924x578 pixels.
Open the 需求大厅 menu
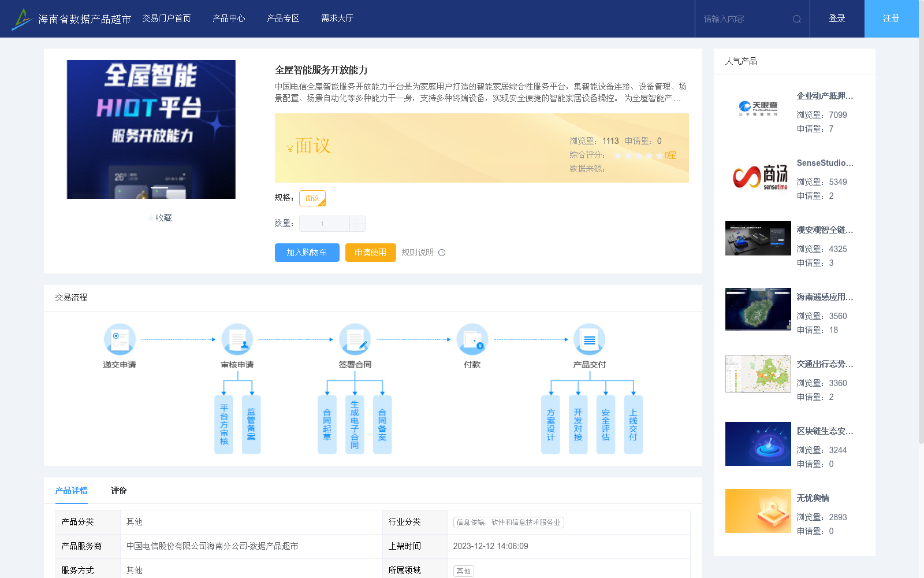[337, 18]
